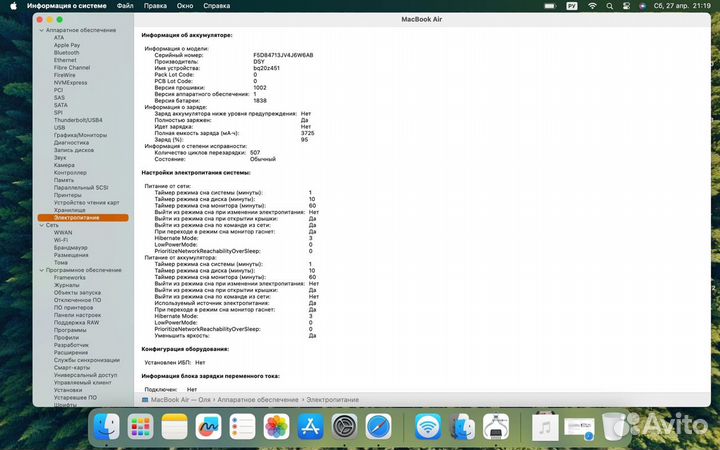Click MacBook Air — Оля in the path bar
The width and height of the screenshot is (720, 450).
click(x=180, y=400)
